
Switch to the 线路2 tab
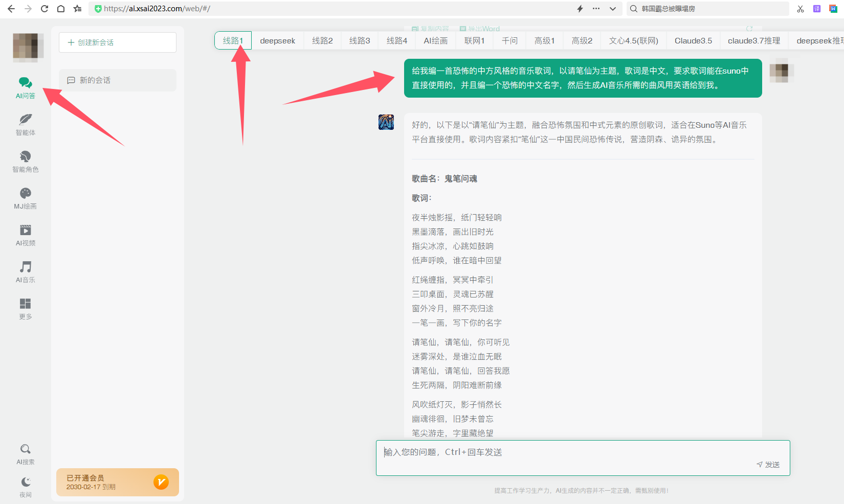click(322, 40)
